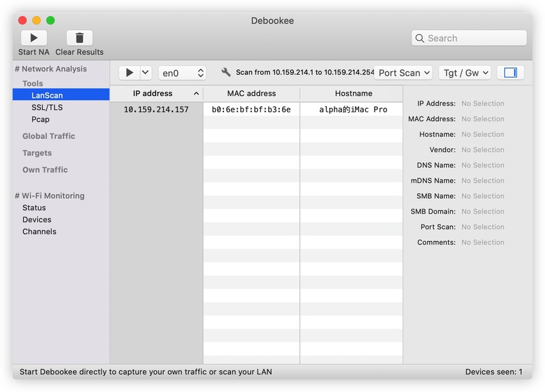
Task: Start the LAN scan with play button
Action: (129, 73)
